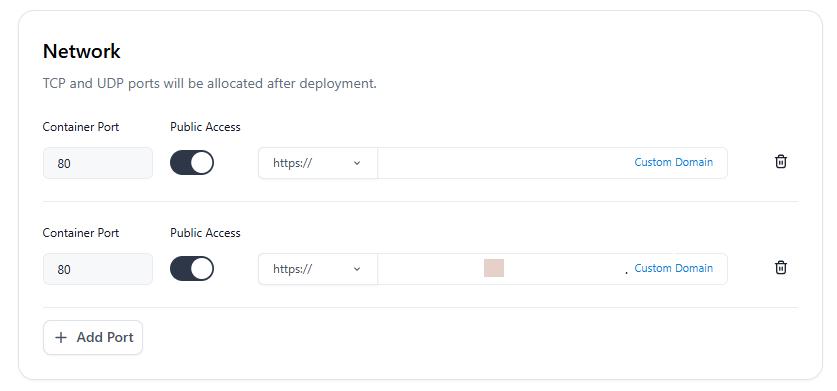This screenshot has height=391, width=837.
Task: Click the pink swatch in the bottom domain field
Action: pos(494,268)
